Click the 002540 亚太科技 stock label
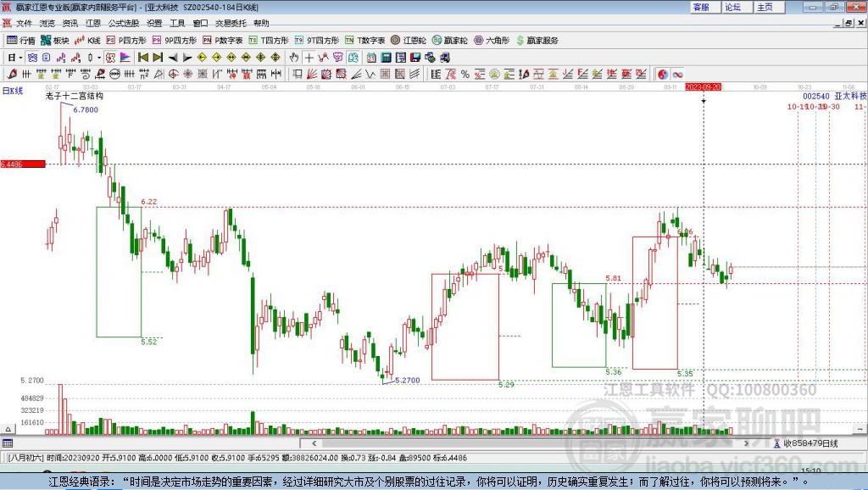The width and height of the screenshot is (868, 490). pyautogui.click(x=835, y=96)
